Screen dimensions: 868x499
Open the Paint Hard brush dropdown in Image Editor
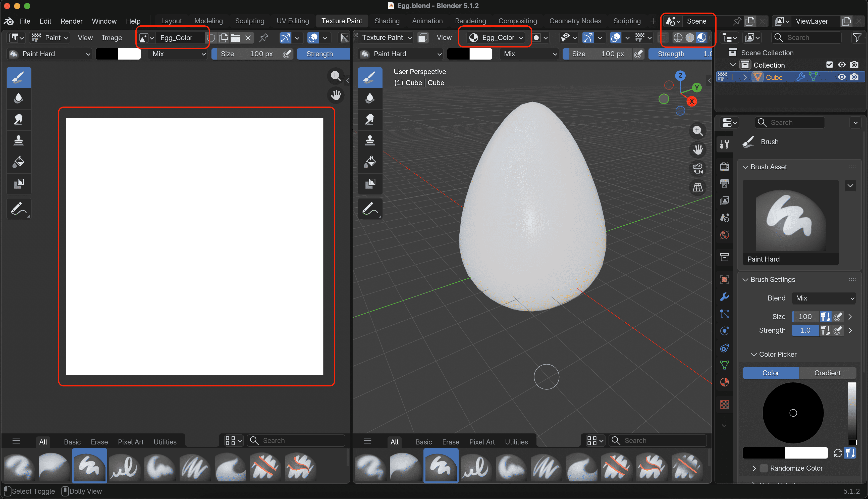pyautogui.click(x=50, y=54)
